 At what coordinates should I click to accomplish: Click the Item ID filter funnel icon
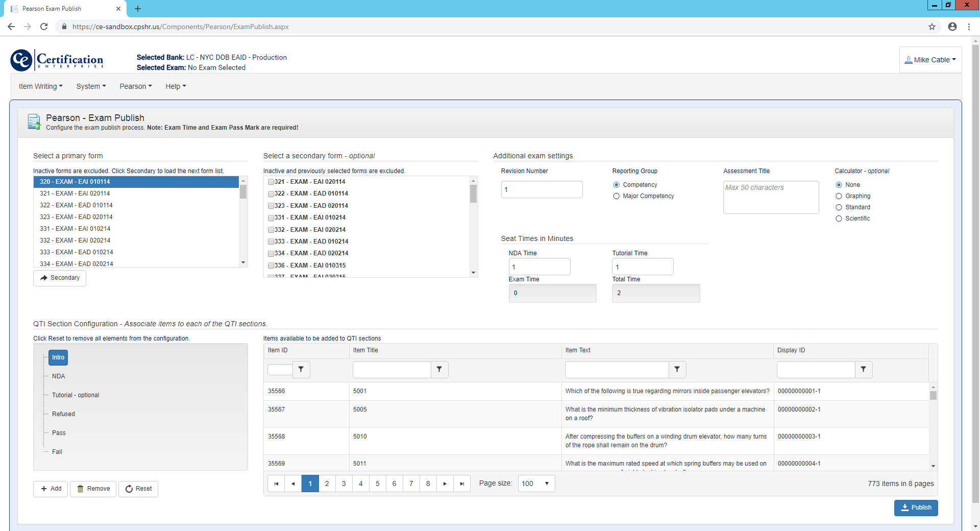tap(301, 369)
